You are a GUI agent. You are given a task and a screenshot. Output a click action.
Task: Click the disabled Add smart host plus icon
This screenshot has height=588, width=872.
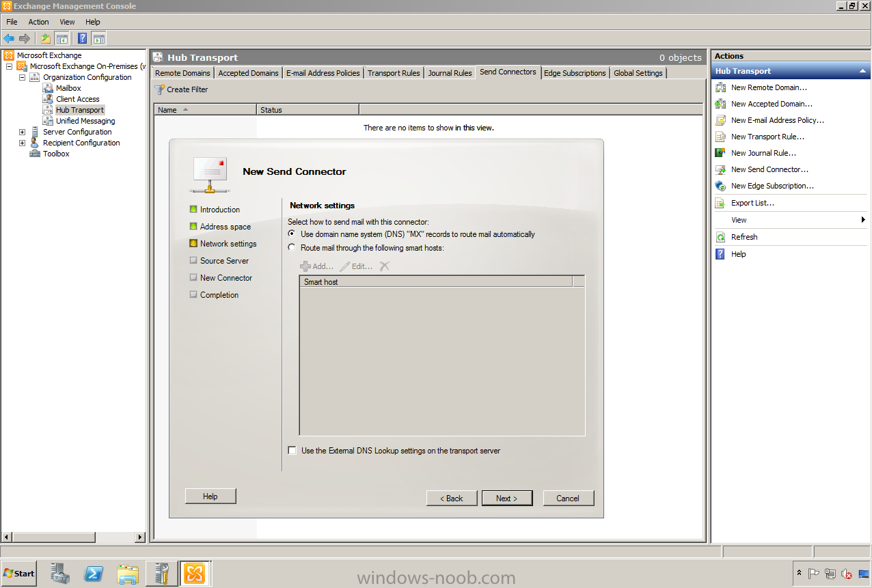305,266
